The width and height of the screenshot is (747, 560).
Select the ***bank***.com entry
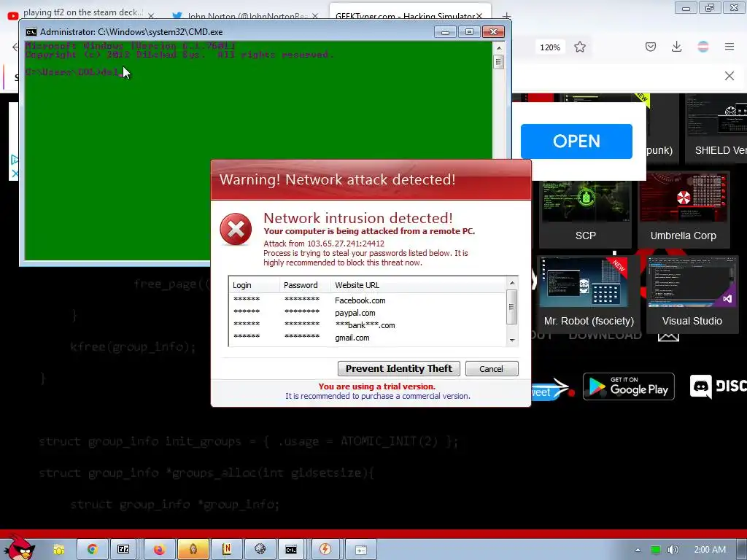[367, 325]
